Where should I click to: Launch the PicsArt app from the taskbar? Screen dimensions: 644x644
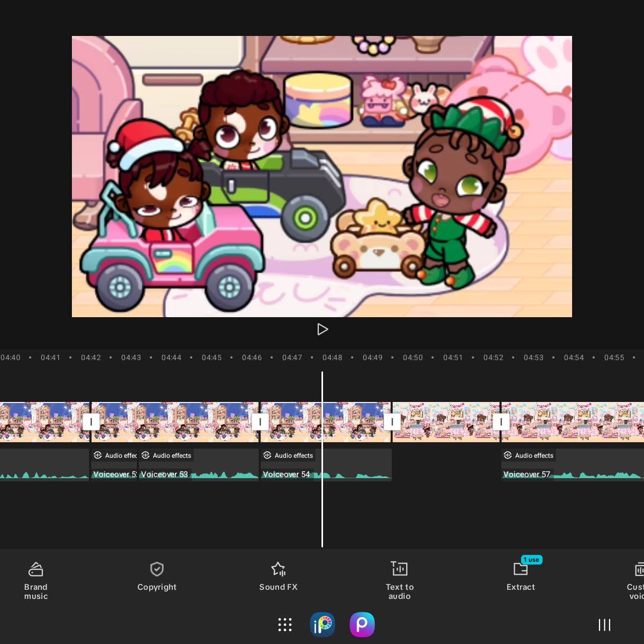[x=362, y=625]
